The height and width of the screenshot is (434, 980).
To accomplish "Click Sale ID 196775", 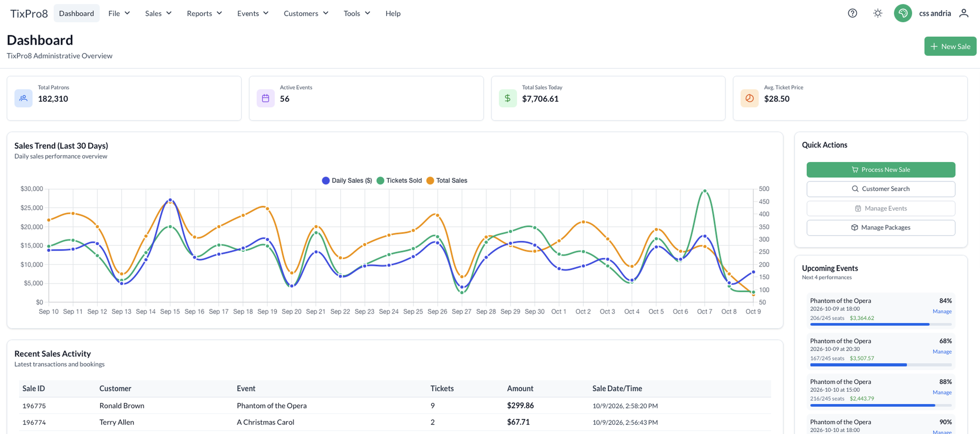I will click(34, 406).
